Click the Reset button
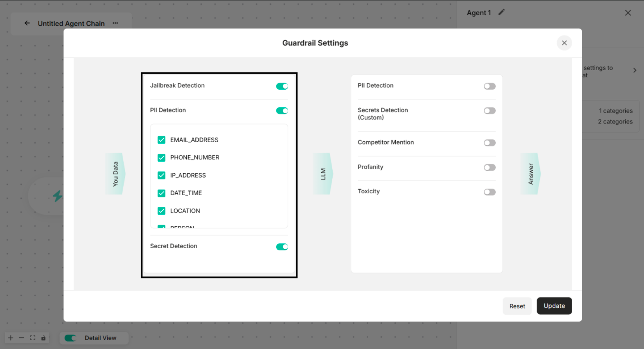Image resolution: width=644 pixels, height=349 pixels. (x=517, y=306)
